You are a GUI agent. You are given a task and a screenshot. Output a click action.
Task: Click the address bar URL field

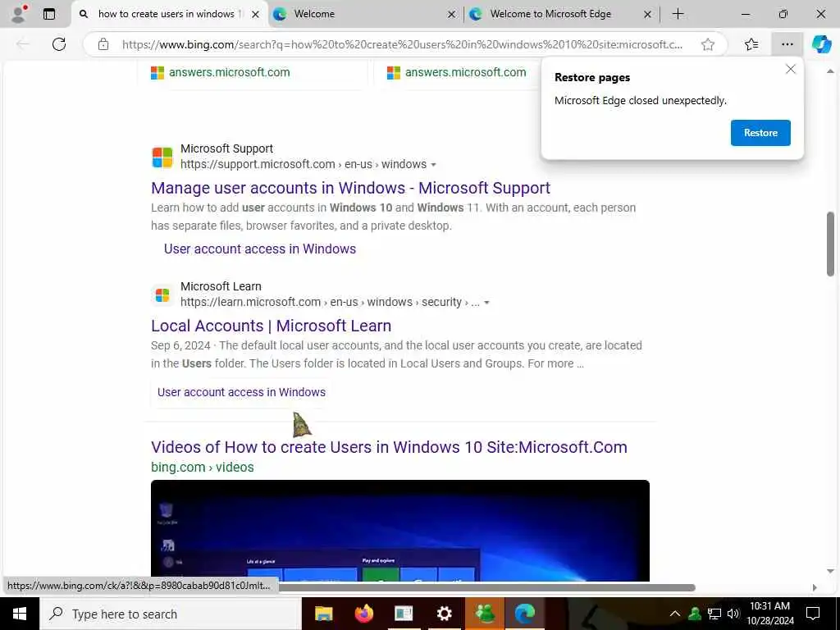pyautogui.click(x=402, y=44)
